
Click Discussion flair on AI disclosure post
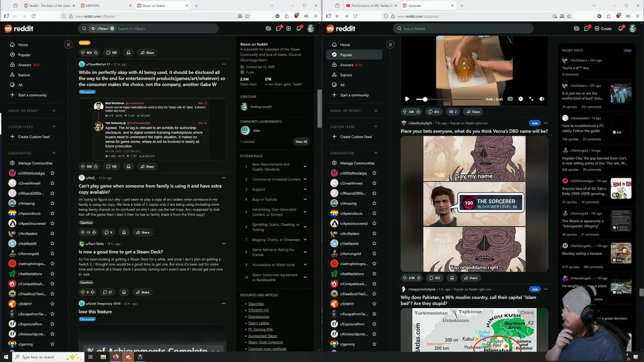click(87, 92)
